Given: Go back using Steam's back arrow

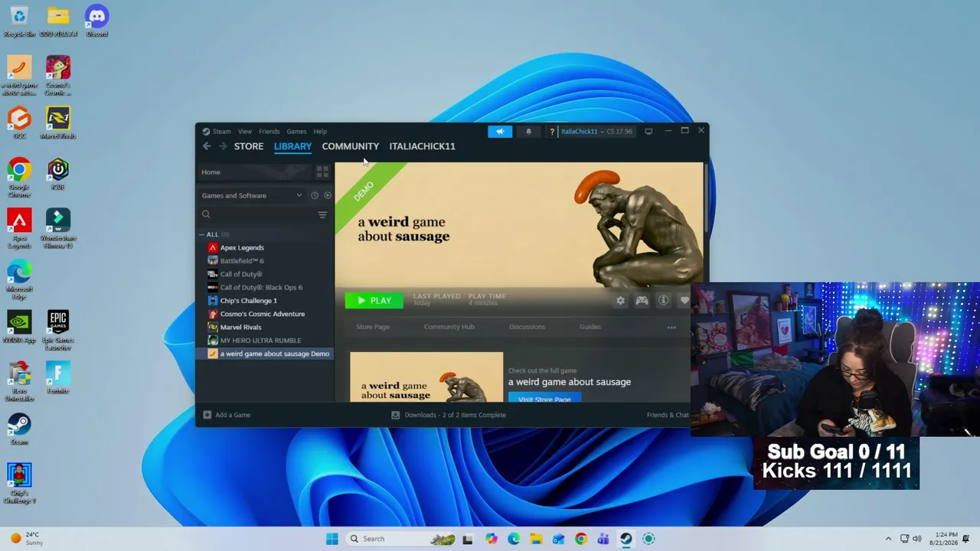Looking at the screenshot, I should point(207,146).
